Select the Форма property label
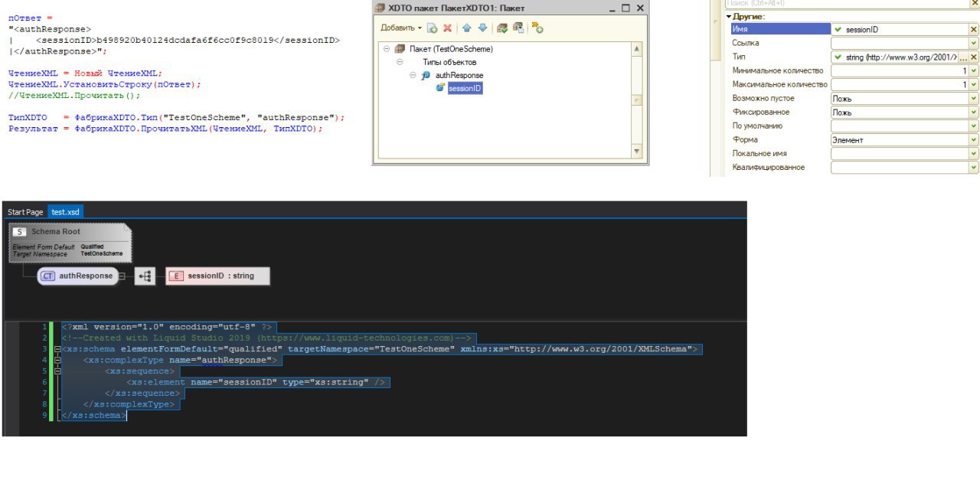 (745, 139)
